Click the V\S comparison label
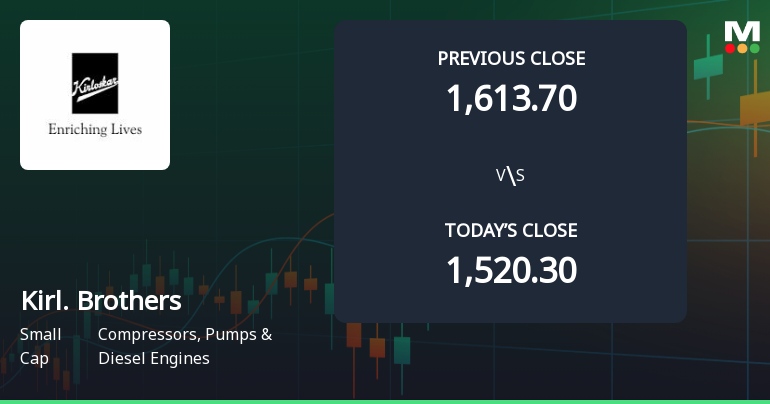The image size is (770, 404). [511, 176]
